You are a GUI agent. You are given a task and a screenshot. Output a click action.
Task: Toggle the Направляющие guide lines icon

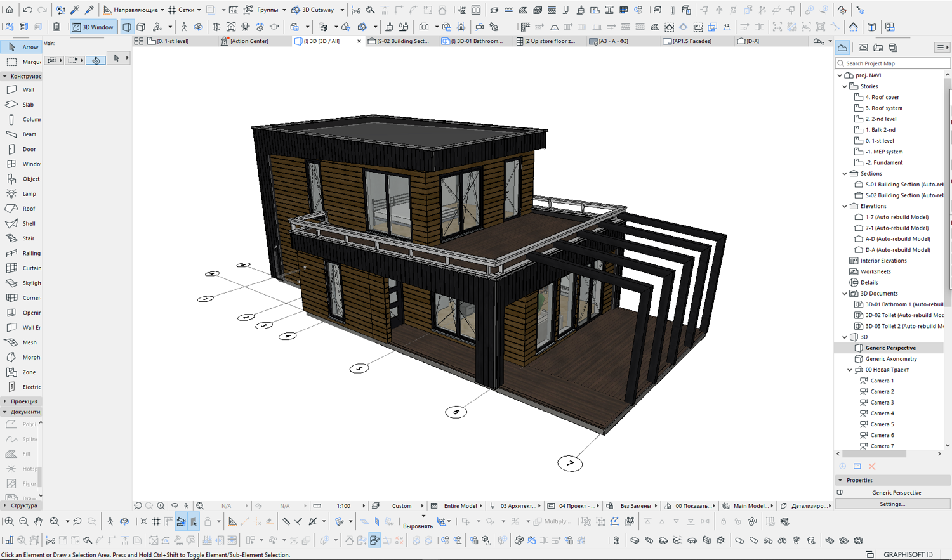click(x=107, y=10)
